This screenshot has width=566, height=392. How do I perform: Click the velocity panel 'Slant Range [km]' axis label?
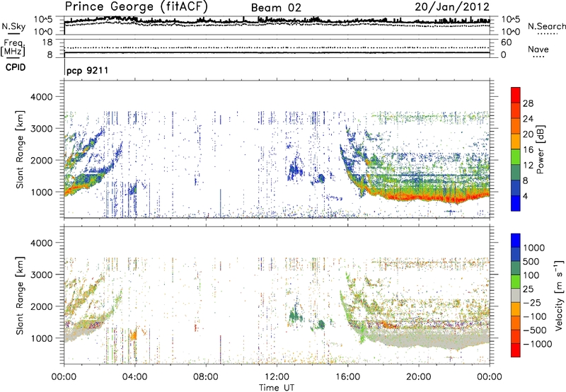[20, 295]
